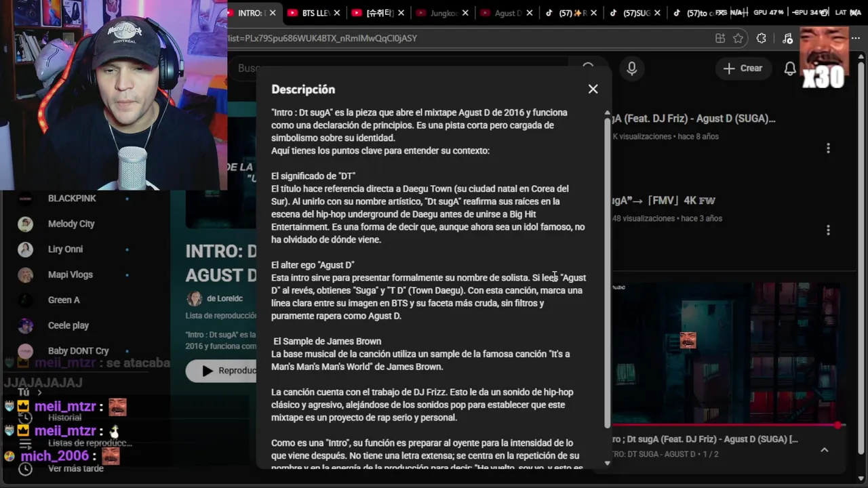Click the microphone voice search icon
868x488 pixels.
pos(631,68)
